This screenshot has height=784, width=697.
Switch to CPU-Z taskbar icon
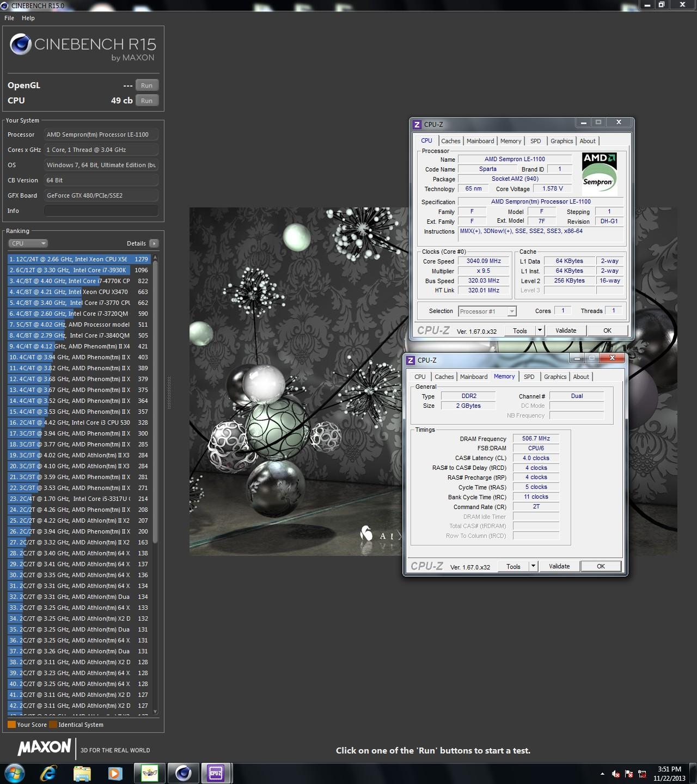coord(216,773)
